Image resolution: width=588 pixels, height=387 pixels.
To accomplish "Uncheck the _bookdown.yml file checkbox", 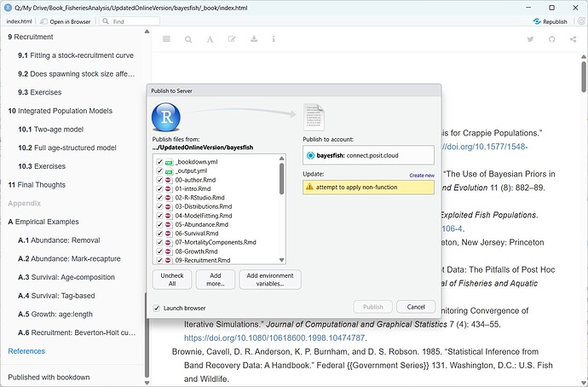I will click(159, 160).
